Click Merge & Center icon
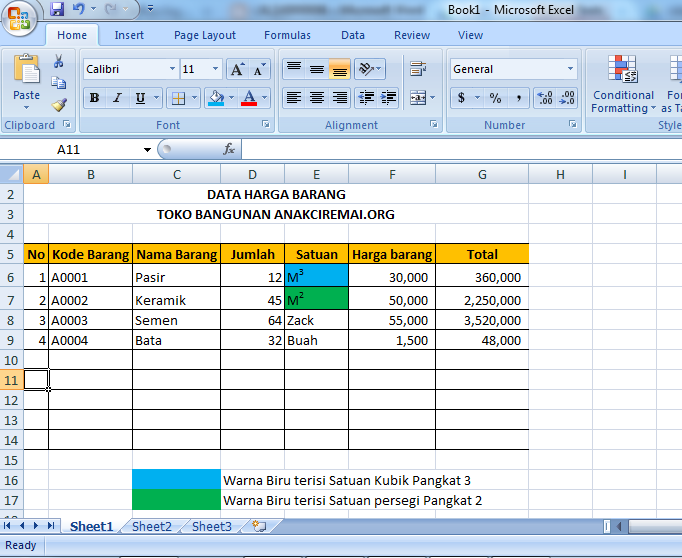Image resolution: width=682 pixels, height=558 pixels. pos(418,98)
